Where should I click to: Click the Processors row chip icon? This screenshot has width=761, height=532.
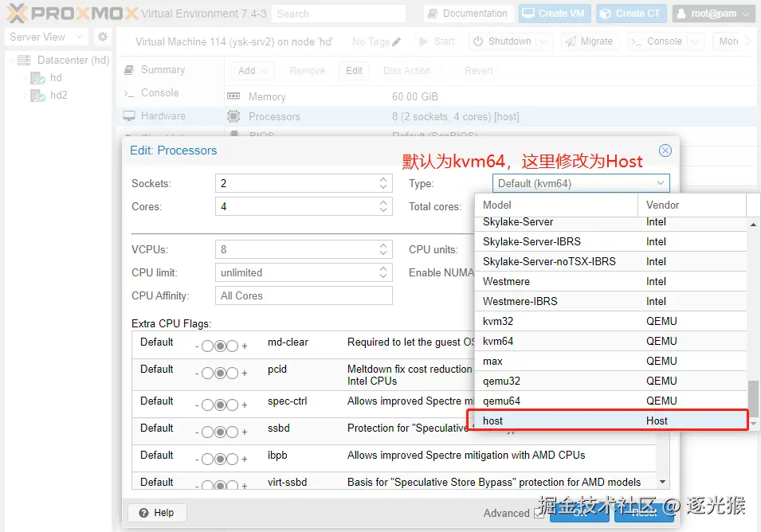(233, 116)
